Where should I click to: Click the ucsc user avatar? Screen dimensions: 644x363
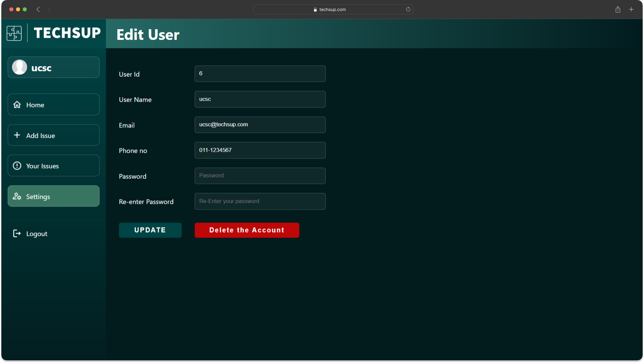(x=20, y=67)
